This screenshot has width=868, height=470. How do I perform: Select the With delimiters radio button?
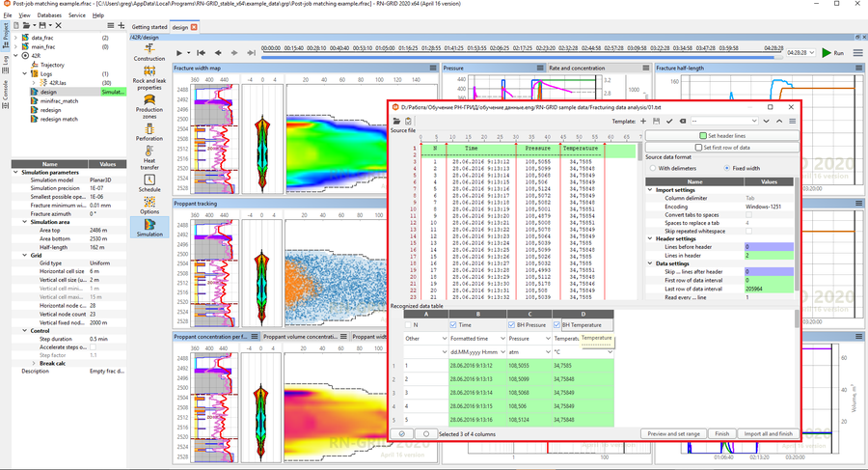tap(653, 168)
